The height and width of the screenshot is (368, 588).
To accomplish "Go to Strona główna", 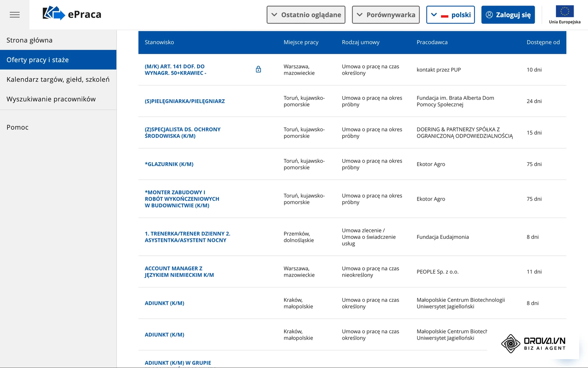I will [58, 40].
